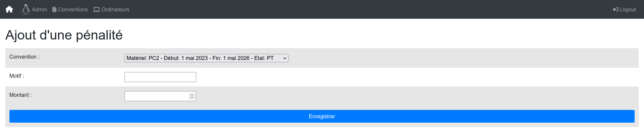Increase Montant with the up spinner arrow
This screenshot has height=130, width=644.
tap(192, 94)
